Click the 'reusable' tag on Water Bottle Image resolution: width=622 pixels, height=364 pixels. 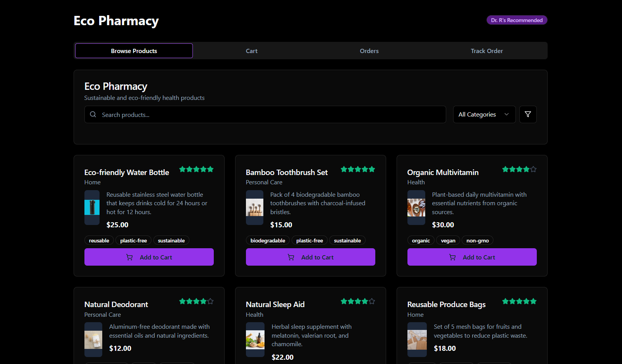point(99,240)
